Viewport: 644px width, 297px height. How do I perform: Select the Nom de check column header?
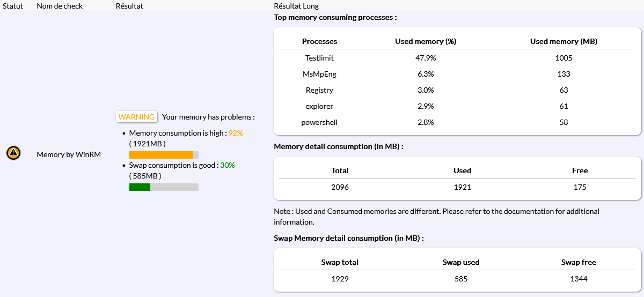pyautogui.click(x=58, y=6)
